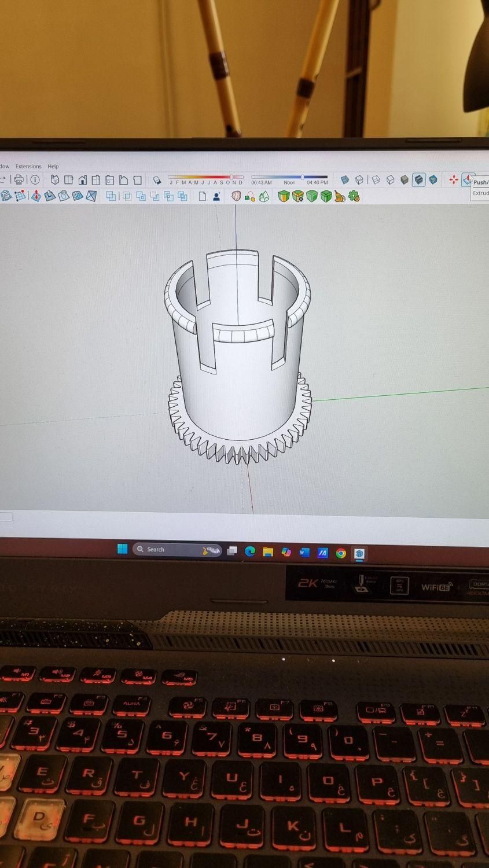Toggle the shadows display button
Image resolution: width=489 pixels, height=868 pixels.
coord(156,180)
